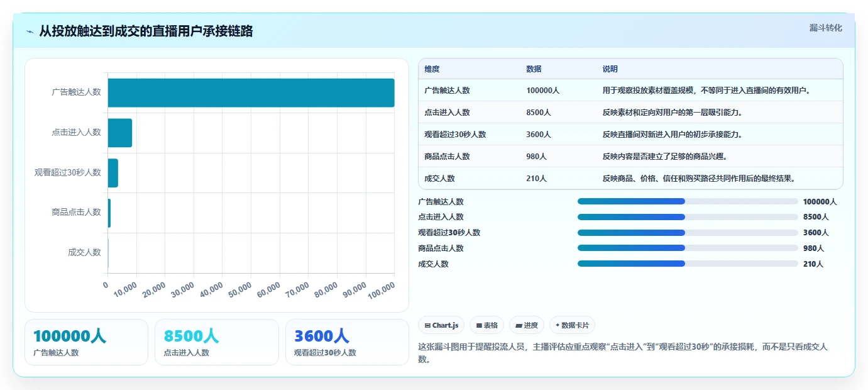Click the 观看超过30秒人数 progress bar
Viewport: 868px width, 390px height.
688,233
